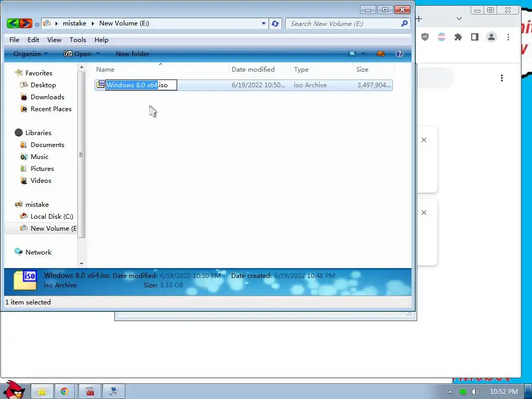Toggle the preview pane icon
Viewport: 532px width, 399px height.
point(381,54)
